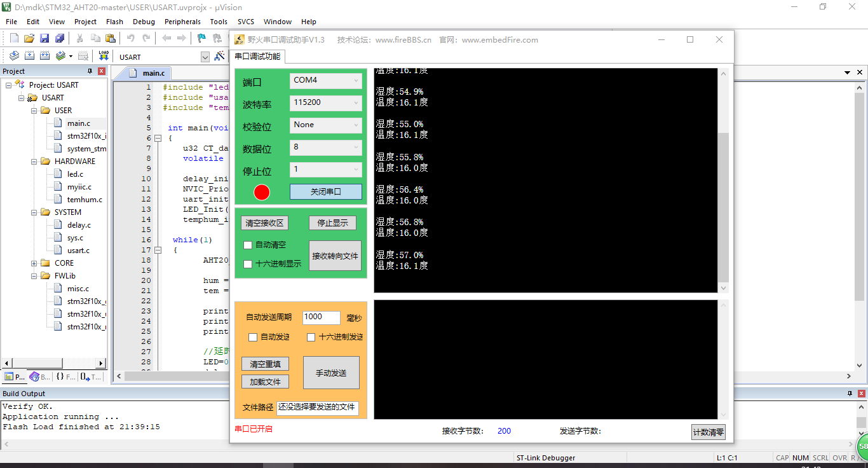
Task: Rebuild all target files icon
Action: [x=44, y=56]
